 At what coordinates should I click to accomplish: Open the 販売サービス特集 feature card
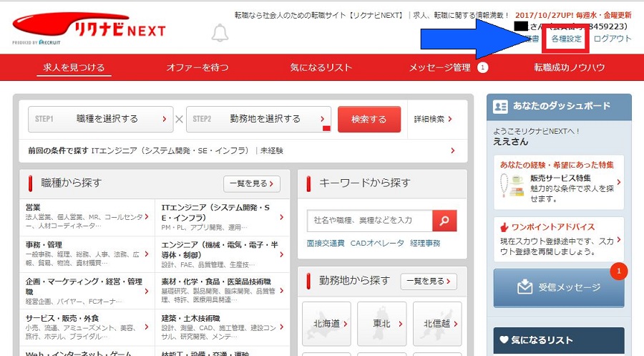[559, 183]
